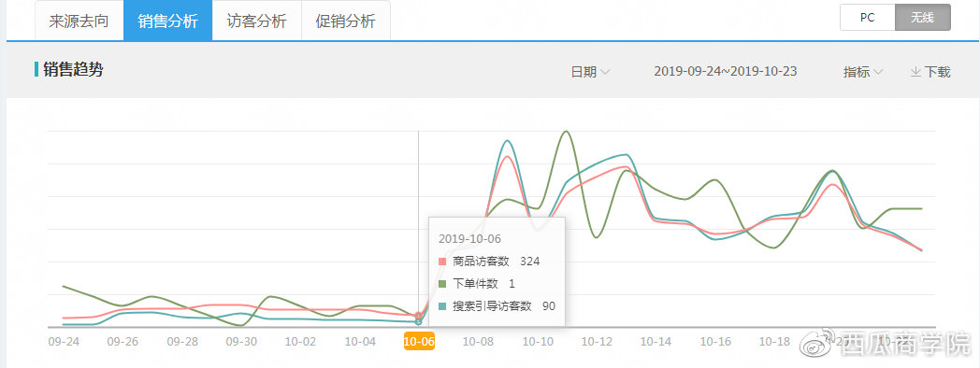Click the highlighted 10-06 axis label

point(419,341)
